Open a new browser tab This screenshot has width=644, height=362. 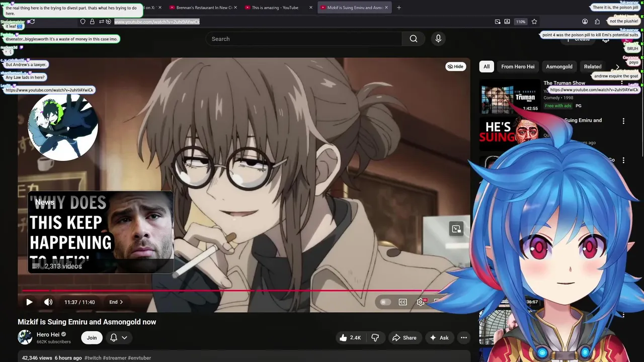coord(399,8)
